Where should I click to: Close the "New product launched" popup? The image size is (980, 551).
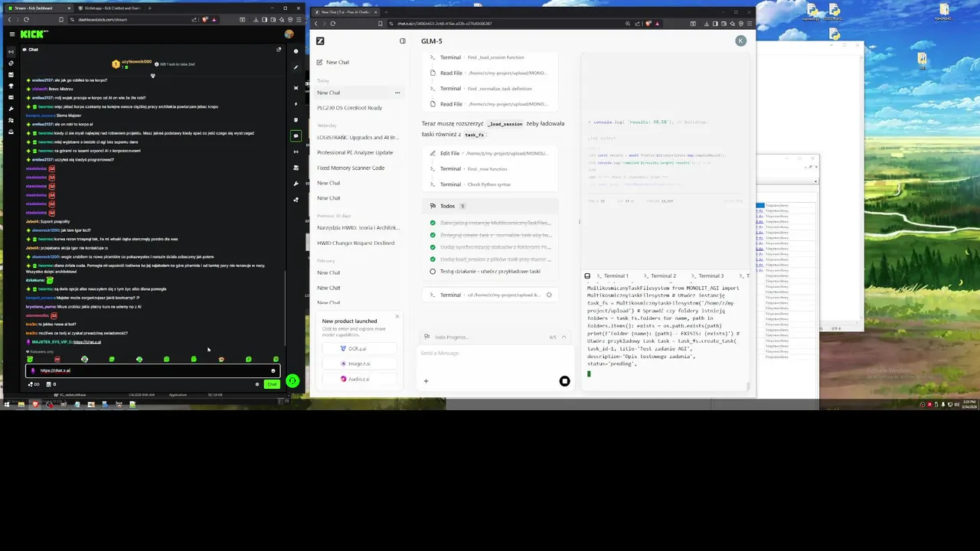pos(397,316)
